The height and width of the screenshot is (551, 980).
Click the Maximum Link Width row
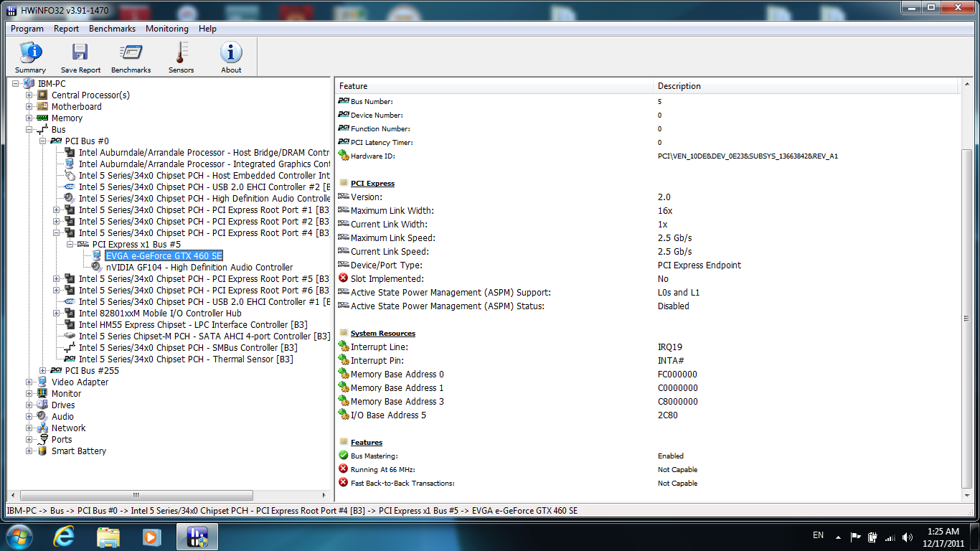[649, 210]
